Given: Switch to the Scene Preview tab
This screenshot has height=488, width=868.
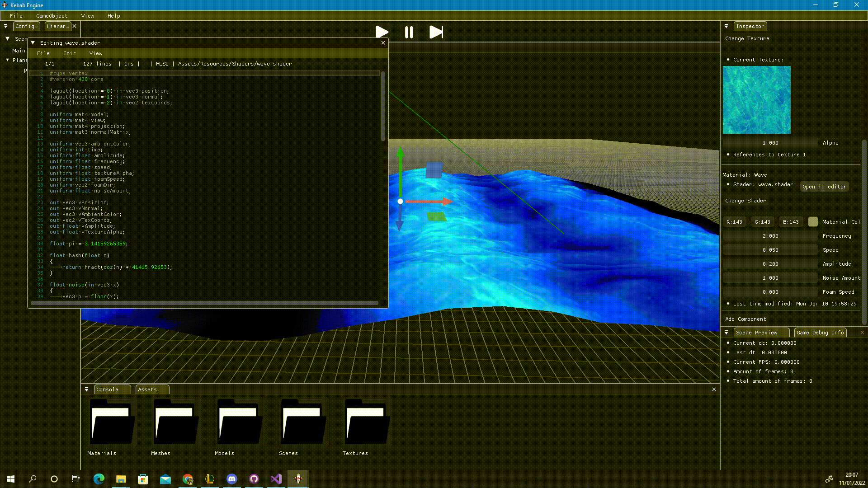Looking at the screenshot, I should pyautogui.click(x=761, y=333).
